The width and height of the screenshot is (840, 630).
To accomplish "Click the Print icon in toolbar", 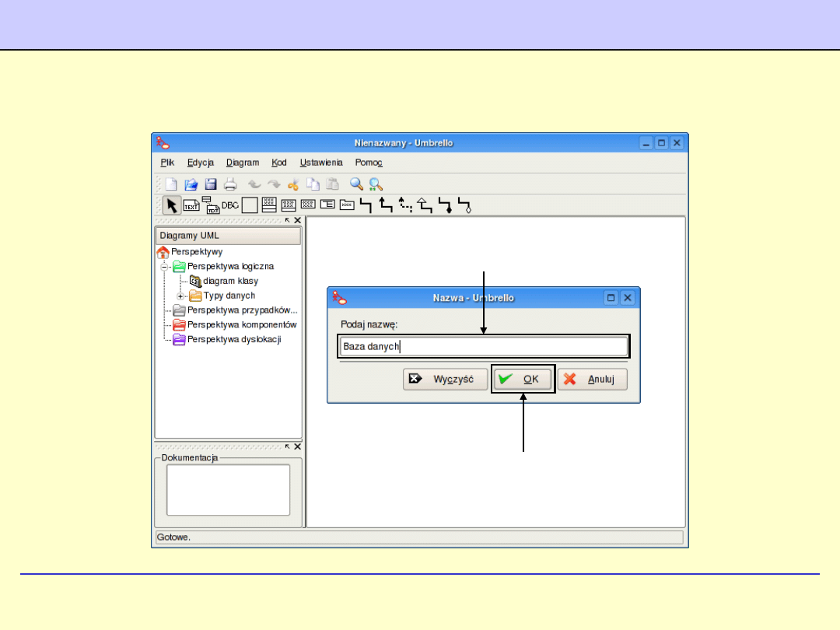I will [x=230, y=184].
